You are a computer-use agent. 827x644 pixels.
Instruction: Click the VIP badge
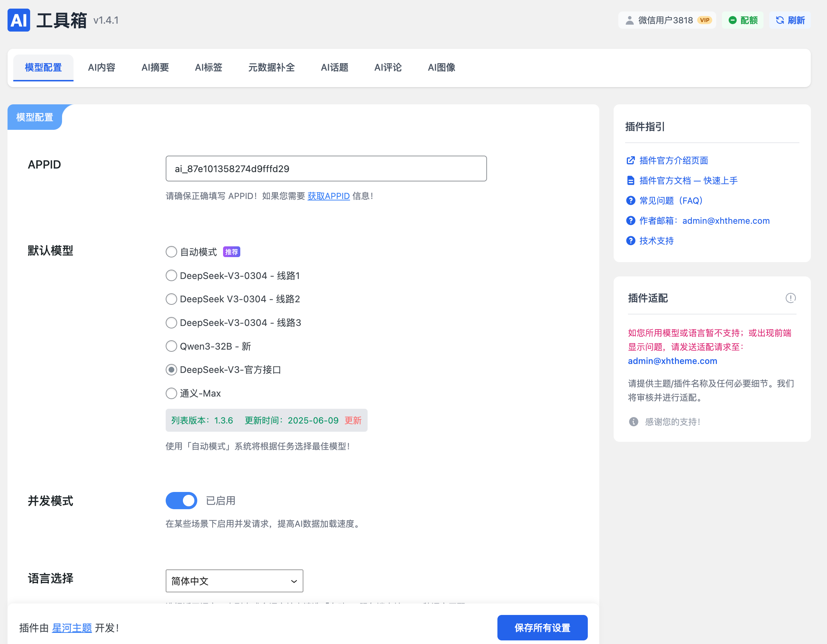(705, 20)
